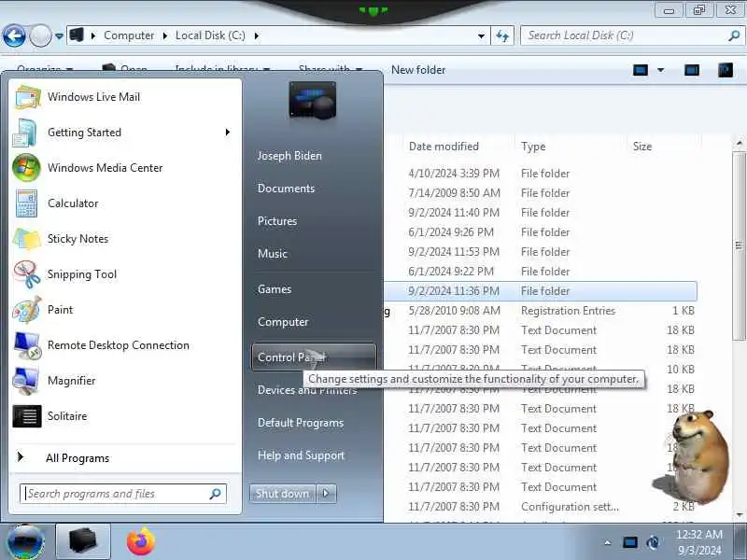Click Local Disk (C:) breadcrumb

(211, 35)
